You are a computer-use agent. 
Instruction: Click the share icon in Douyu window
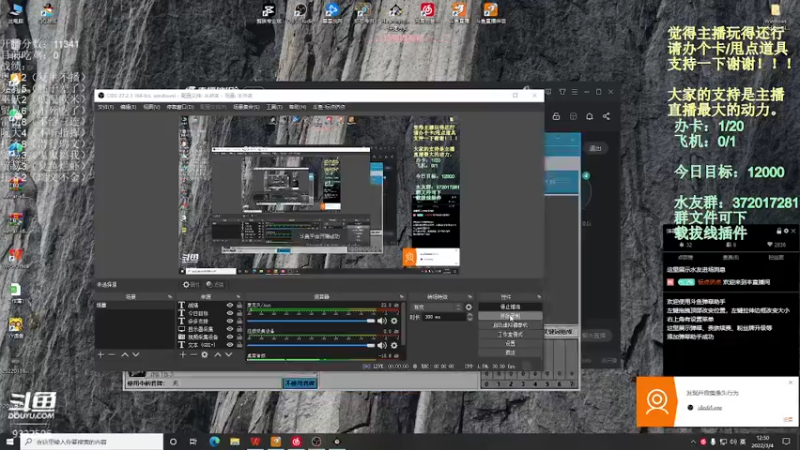point(606,116)
